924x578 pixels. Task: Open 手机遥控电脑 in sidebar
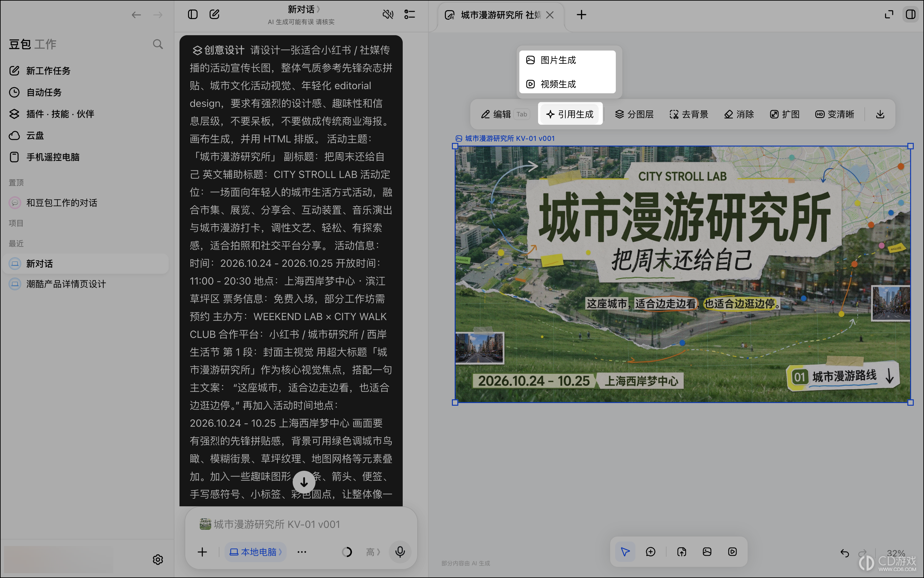tap(86, 157)
